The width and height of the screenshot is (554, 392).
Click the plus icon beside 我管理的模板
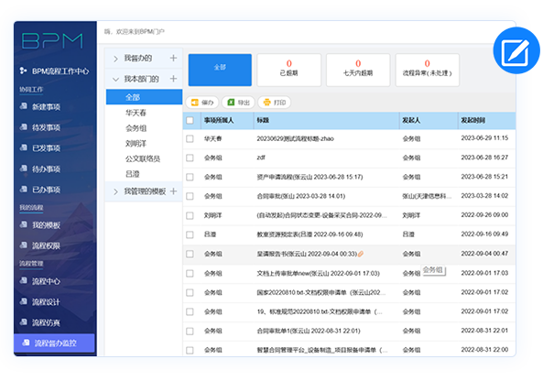pos(173,191)
